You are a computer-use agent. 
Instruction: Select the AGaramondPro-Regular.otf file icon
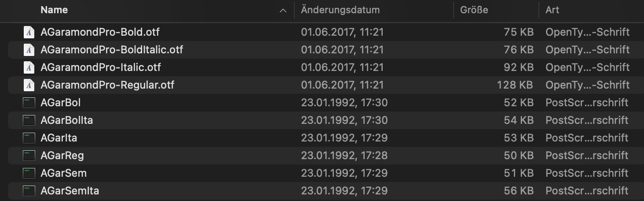pyautogui.click(x=29, y=85)
